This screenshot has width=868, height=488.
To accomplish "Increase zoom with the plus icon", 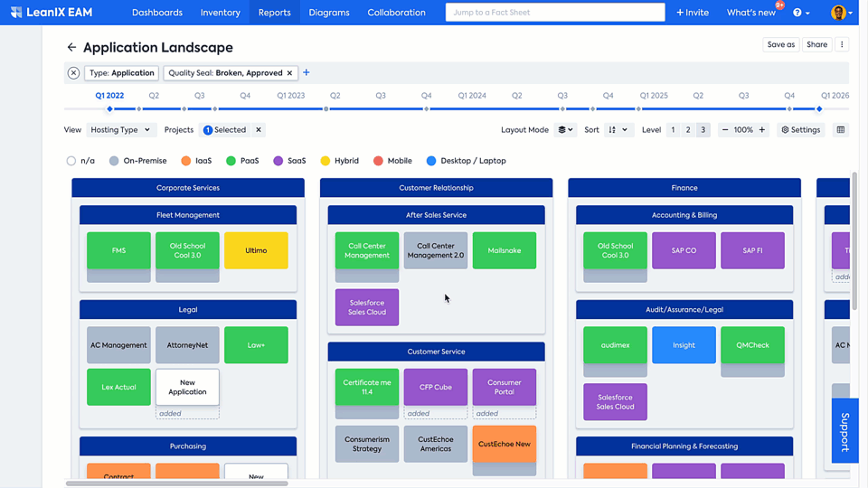I will click(762, 130).
